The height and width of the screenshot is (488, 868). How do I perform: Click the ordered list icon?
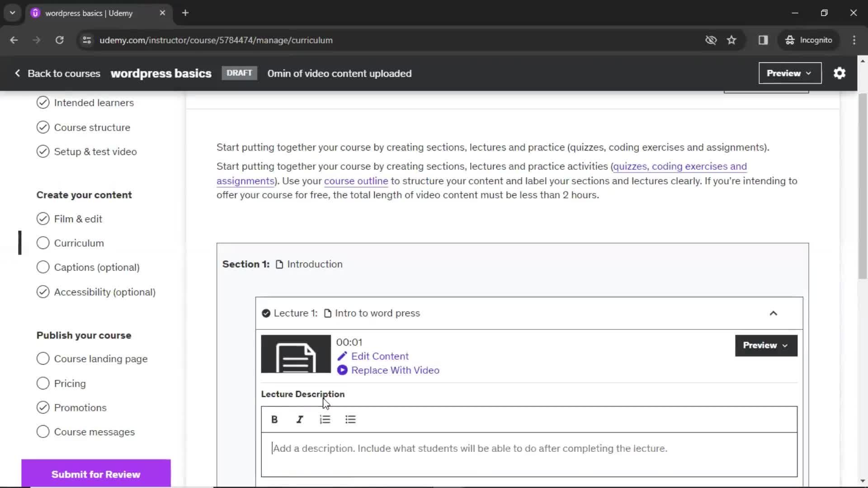(325, 419)
